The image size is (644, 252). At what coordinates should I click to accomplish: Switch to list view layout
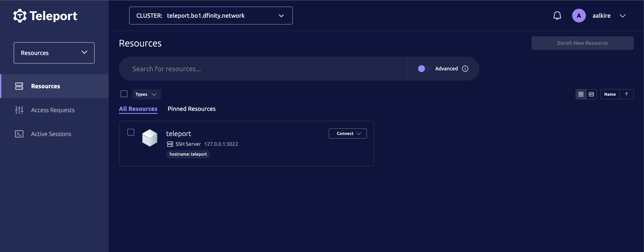click(591, 94)
